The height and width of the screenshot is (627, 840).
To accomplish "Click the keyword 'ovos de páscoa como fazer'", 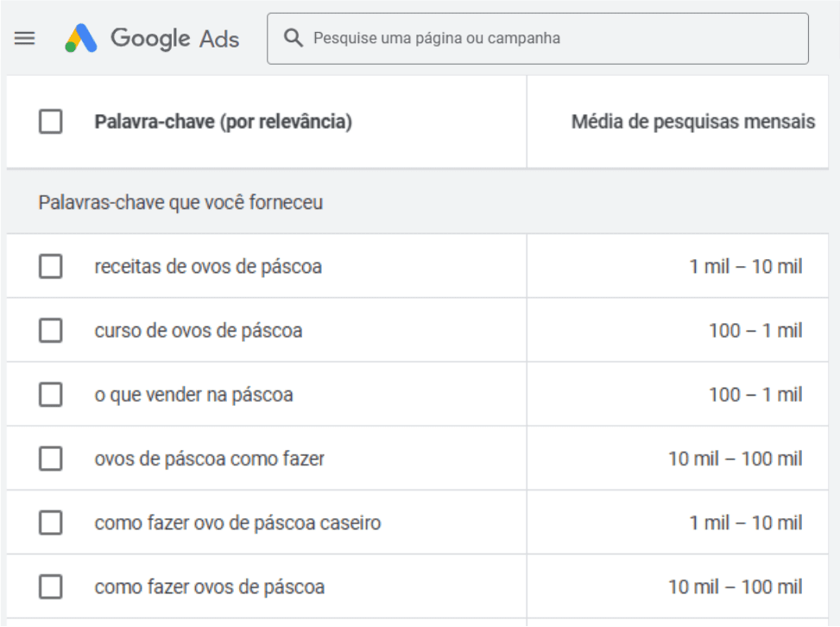I will tap(210, 459).
